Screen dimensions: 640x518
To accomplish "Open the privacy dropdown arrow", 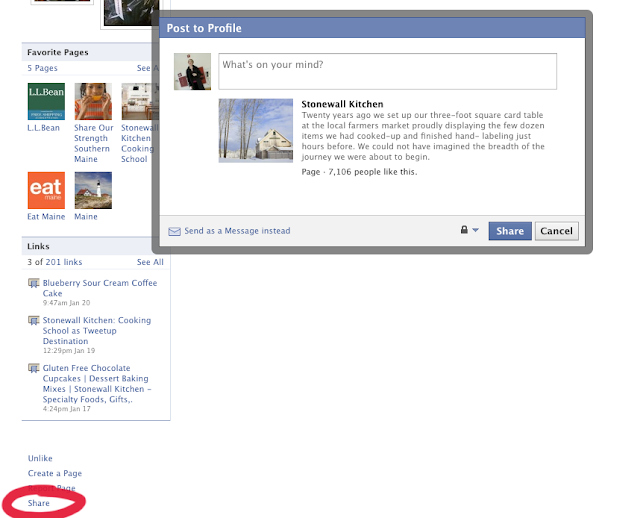I will [x=475, y=230].
